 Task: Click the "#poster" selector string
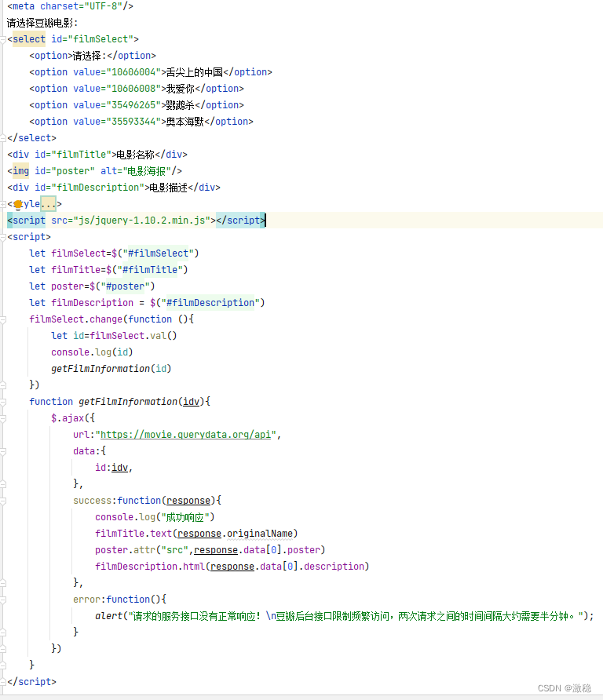click(125, 286)
